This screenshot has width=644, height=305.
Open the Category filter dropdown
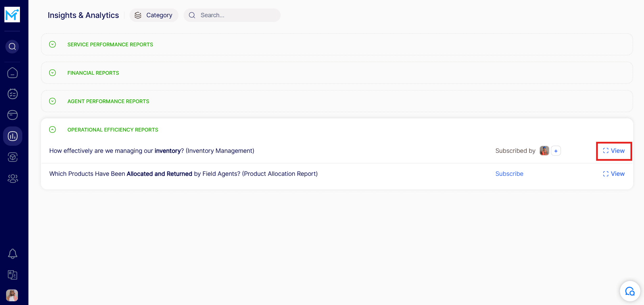tap(154, 15)
